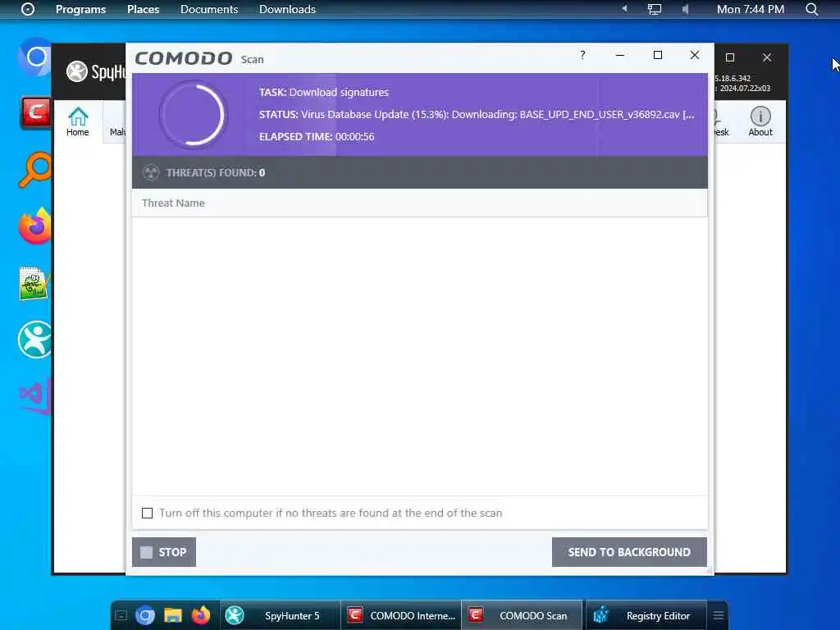Enable turn off computer after scan checkbox
This screenshot has width=840, height=630.
148,514
